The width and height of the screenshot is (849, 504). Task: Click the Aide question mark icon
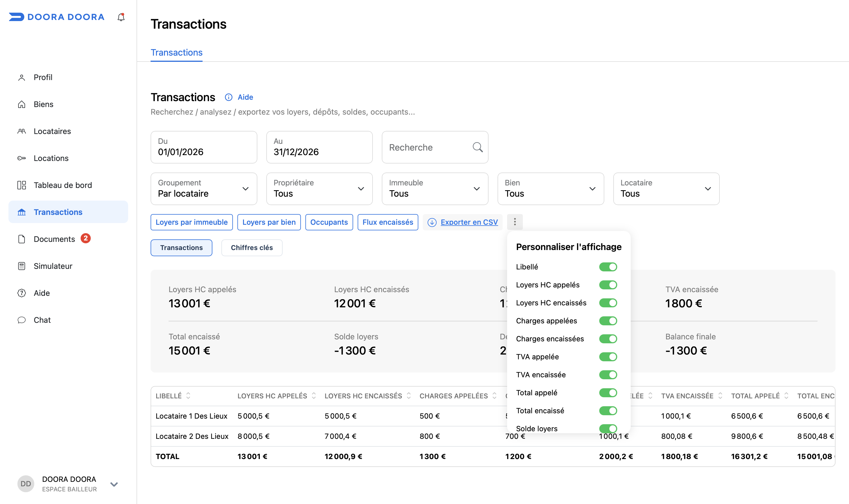(22, 293)
